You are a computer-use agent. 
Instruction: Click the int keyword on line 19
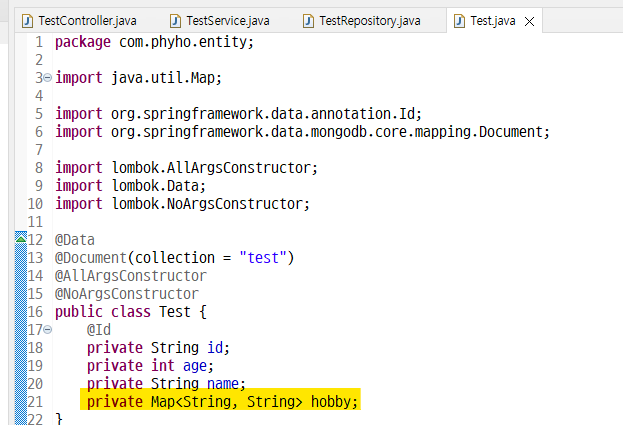click(x=163, y=366)
